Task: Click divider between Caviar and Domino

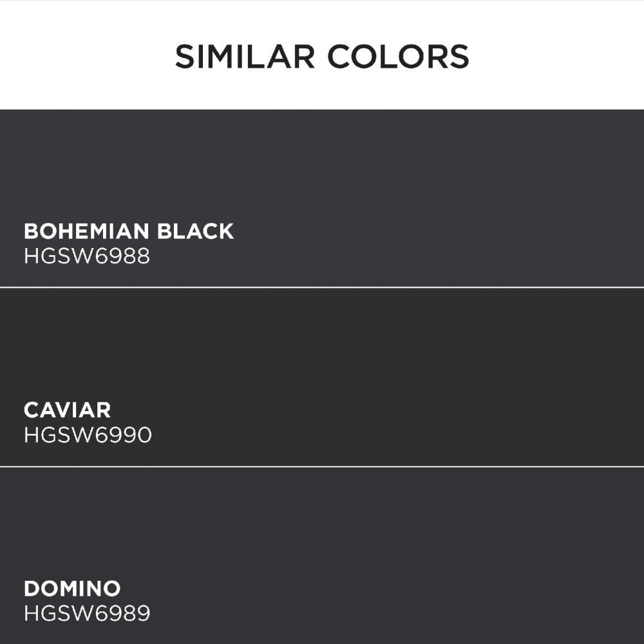Action: (x=322, y=467)
